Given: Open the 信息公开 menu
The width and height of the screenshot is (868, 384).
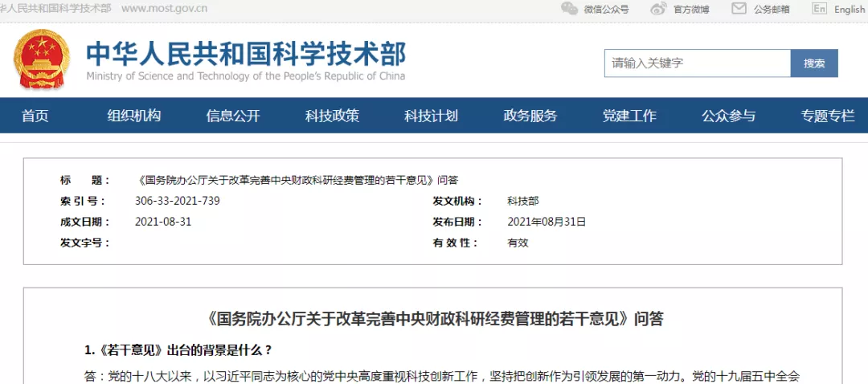Looking at the screenshot, I should click(x=233, y=116).
